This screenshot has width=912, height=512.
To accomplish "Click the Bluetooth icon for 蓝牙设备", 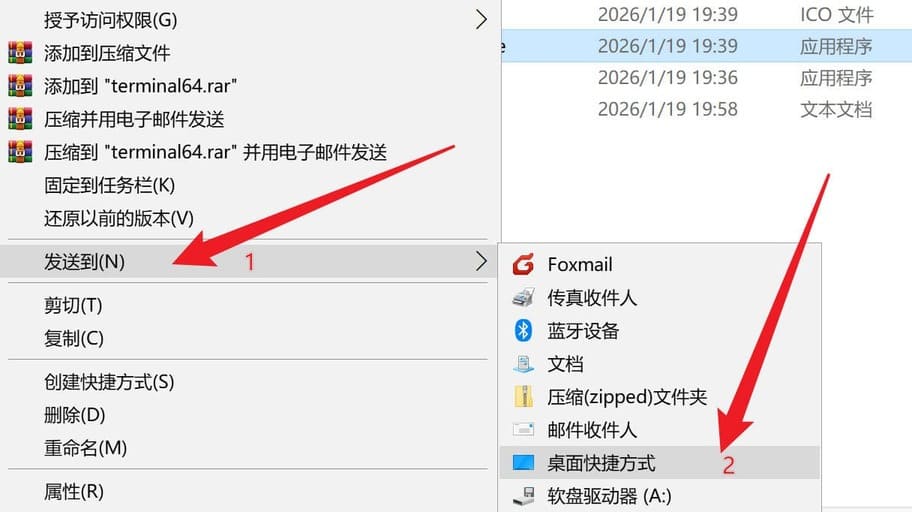I will 523,330.
